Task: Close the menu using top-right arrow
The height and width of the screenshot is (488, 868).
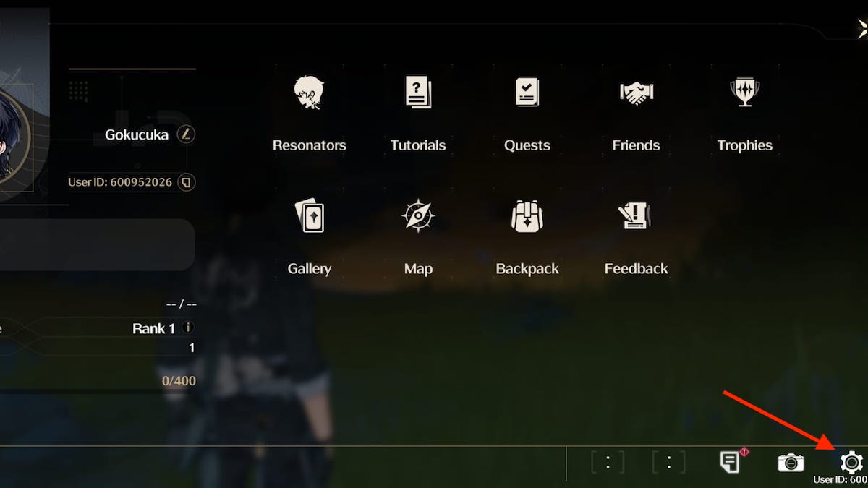Action: pyautogui.click(x=861, y=29)
